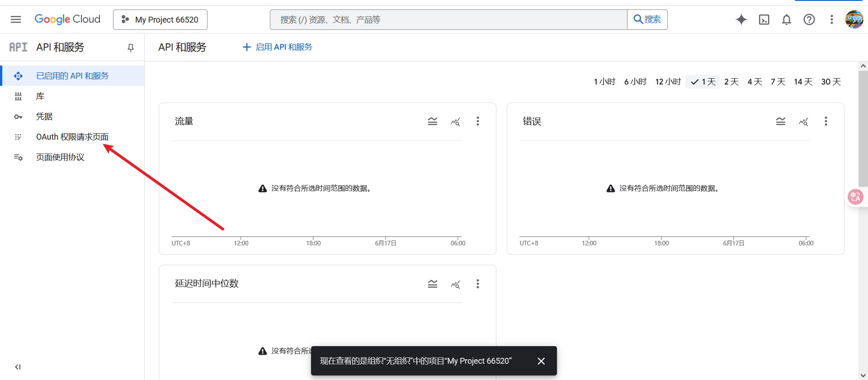Open metrics explorer for 错误 chart
This screenshot has width=868, height=380.
click(x=803, y=121)
